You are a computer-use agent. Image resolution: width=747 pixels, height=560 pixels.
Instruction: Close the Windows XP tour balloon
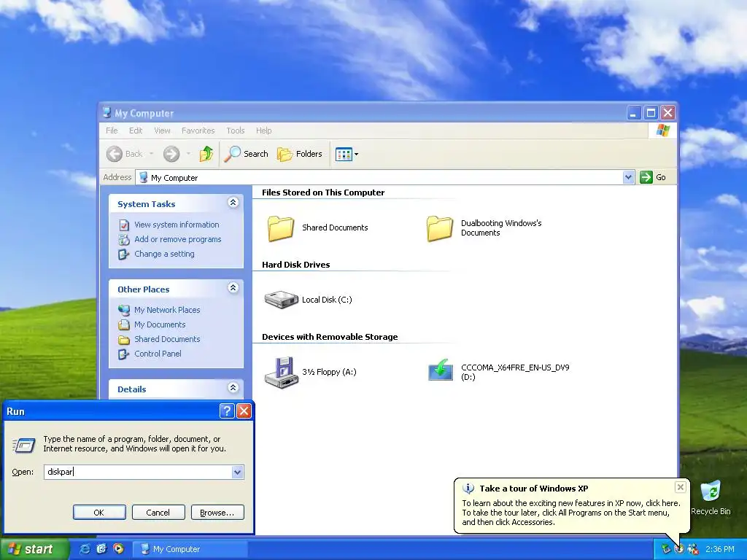coord(681,486)
